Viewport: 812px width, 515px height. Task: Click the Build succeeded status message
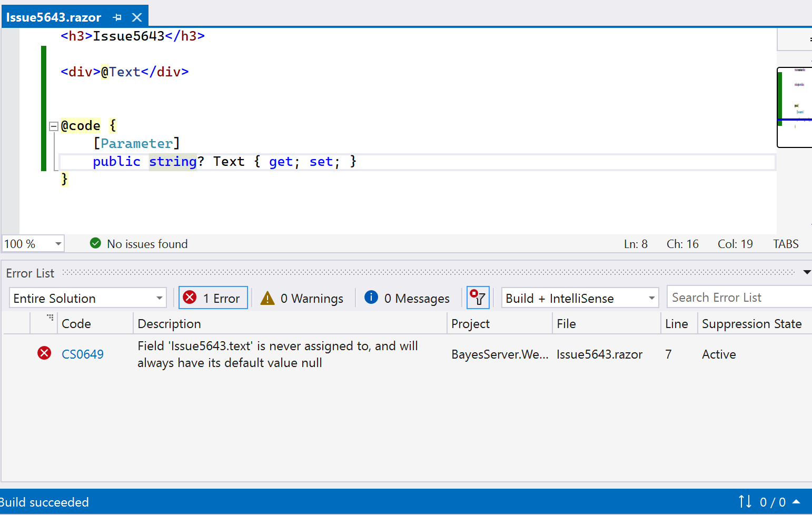44,502
